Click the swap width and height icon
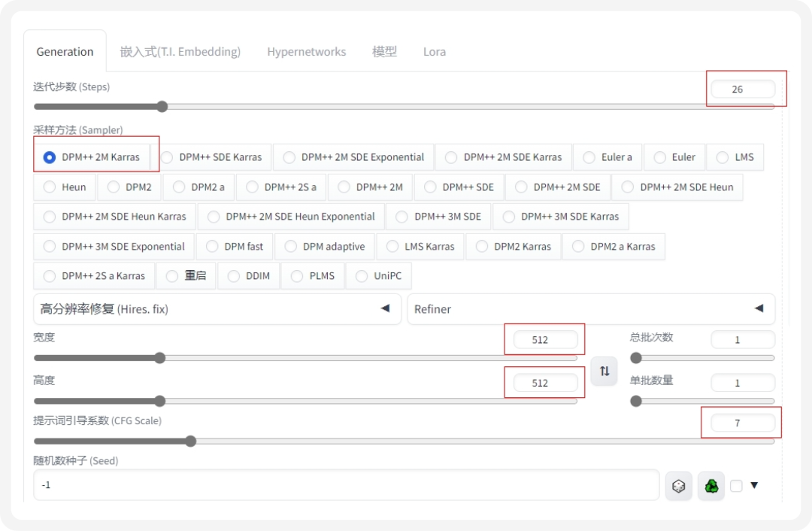Screen dimensions: 812x531 (604, 371)
